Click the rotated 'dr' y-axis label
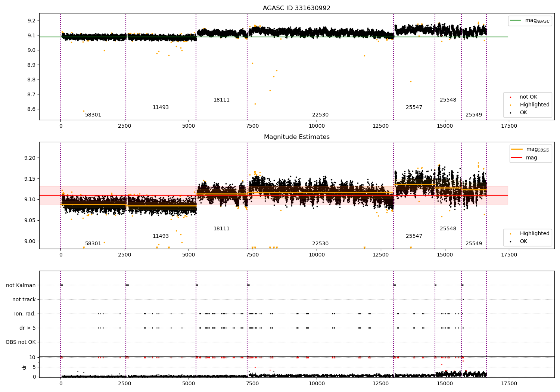This screenshot has width=560, height=392. [x=24, y=367]
